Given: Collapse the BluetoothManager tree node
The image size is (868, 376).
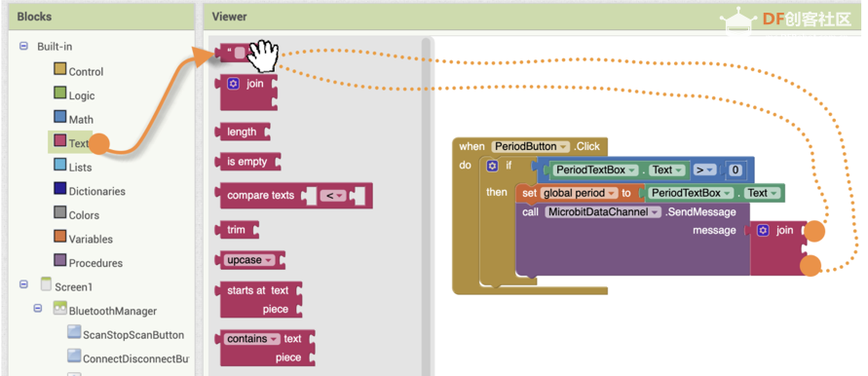Looking at the screenshot, I should tap(38, 309).
